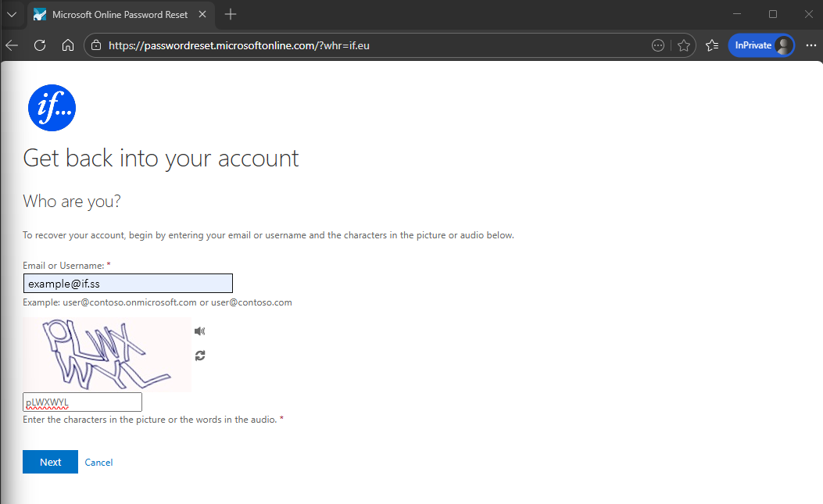Open the tab actions menu chevron
823x504 pixels.
[x=12, y=14]
